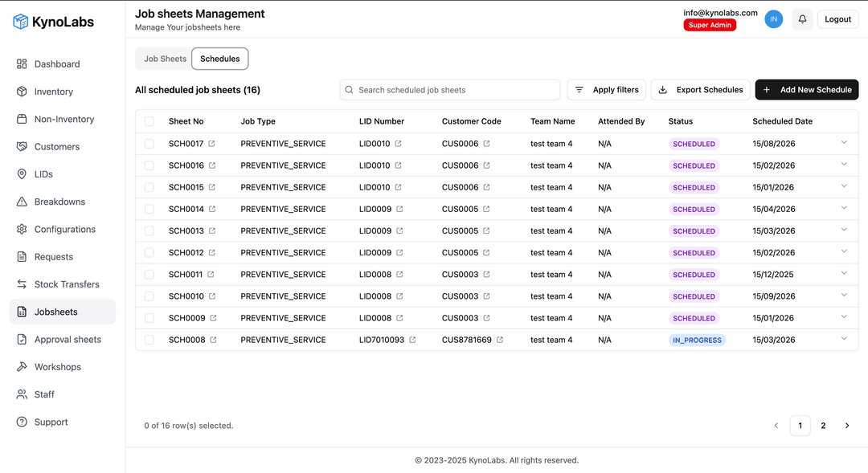Screen dimensions: 868x473
Task: Expand the SCH0017 row chevron
Action: (844, 142)
